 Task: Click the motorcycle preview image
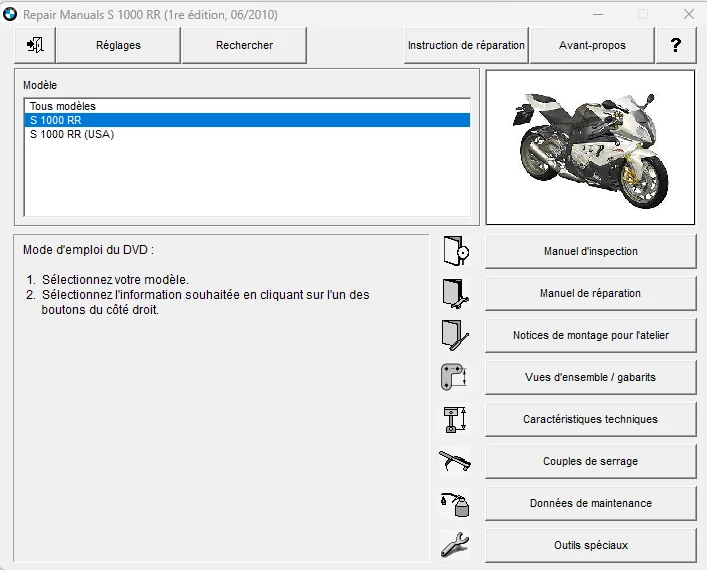pos(590,147)
